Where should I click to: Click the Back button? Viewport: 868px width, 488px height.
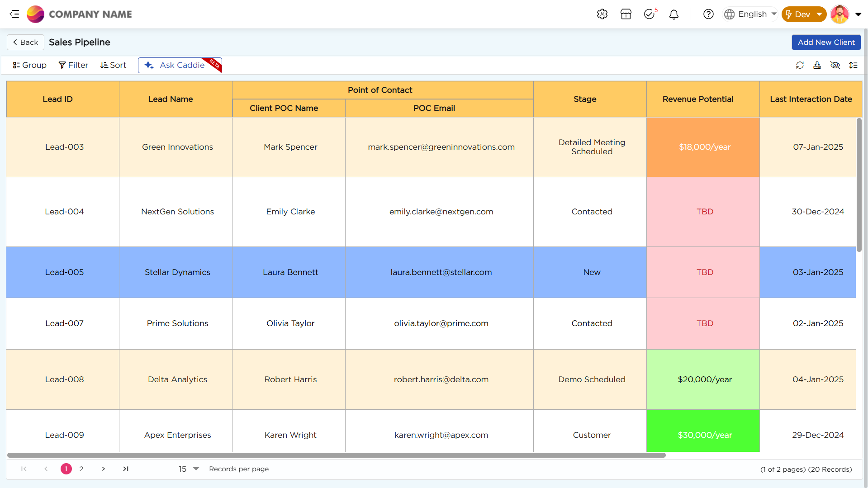point(25,42)
